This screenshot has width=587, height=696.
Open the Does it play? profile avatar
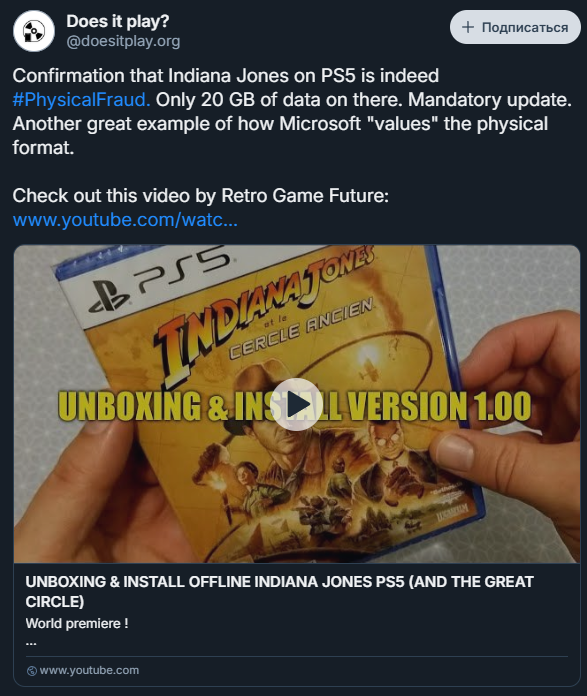pyautogui.click(x=34, y=31)
